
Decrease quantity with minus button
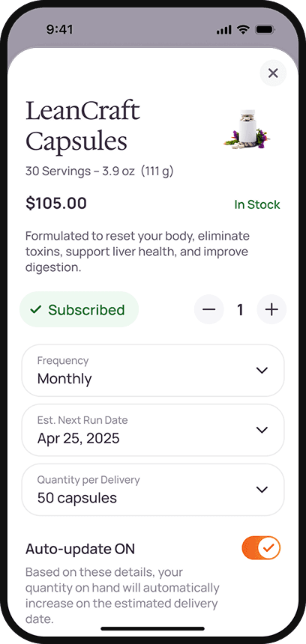click(x=209, y=310)
